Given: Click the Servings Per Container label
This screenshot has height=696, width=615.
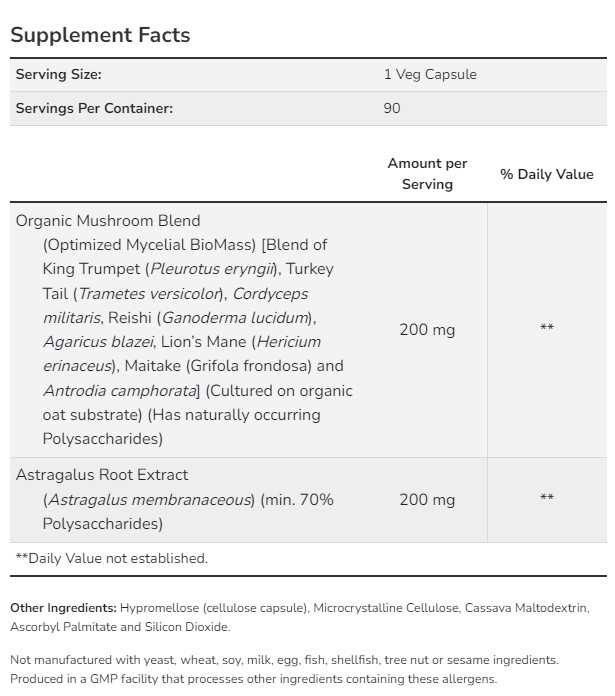Looking at the screenshot, I should coord(94,108).
